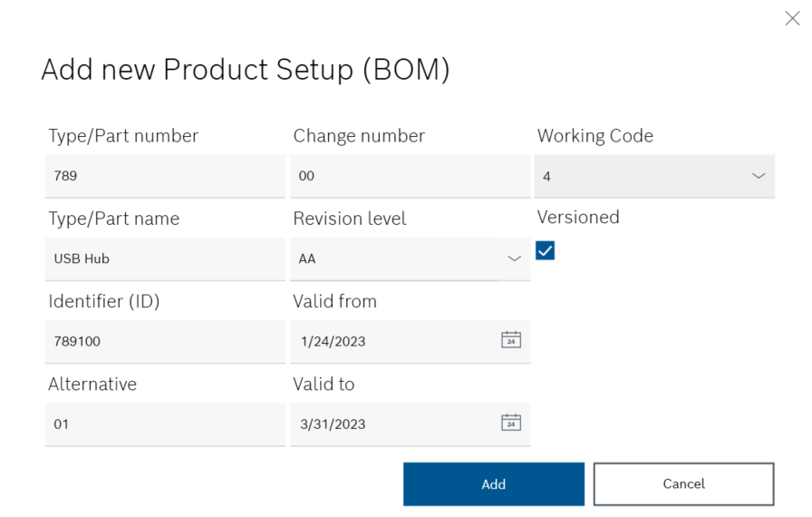Close the dialog with the X icon
The width and height of the screenshot is (812, 517).
pyautogui.click(x=791, y=19)
